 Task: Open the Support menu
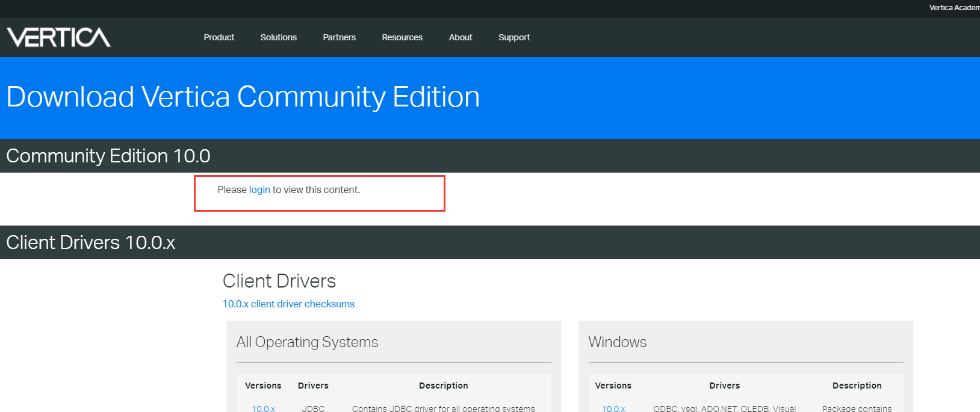coord(514,37)
